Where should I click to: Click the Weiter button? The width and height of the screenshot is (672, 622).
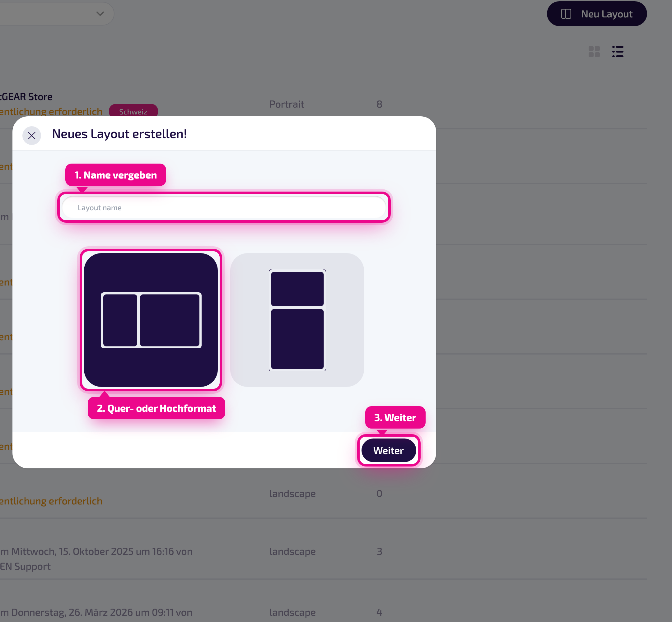(x=389, y=450)
